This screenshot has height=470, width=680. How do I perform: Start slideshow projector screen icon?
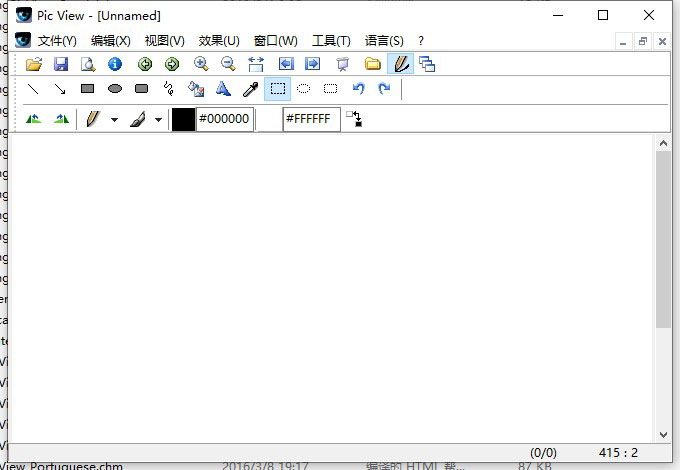point(343,64)
